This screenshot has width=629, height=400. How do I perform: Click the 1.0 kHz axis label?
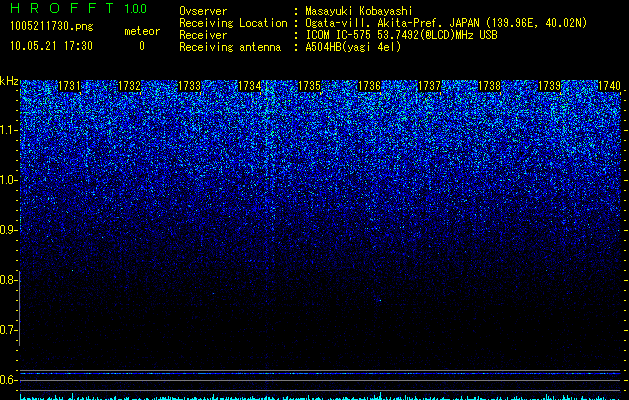pyautogui.click(x=8, y=180)
